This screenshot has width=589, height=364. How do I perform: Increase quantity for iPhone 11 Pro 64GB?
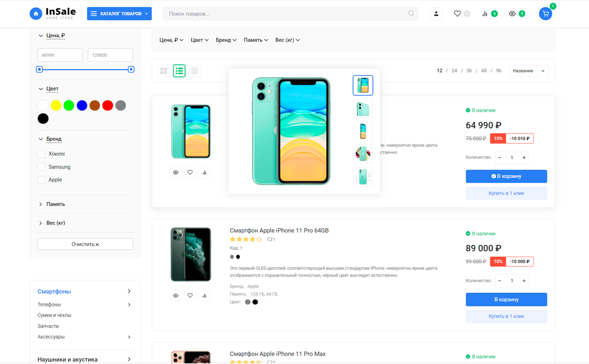point(524,281)
